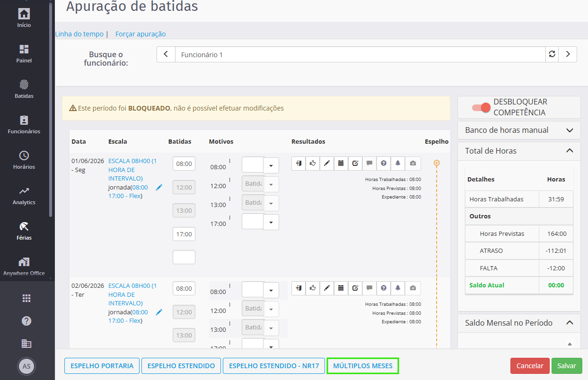Viewport: 588px width, 380px height.
Task: Click the edit-note icon for 01/06/2026
Action: (355, 163)
